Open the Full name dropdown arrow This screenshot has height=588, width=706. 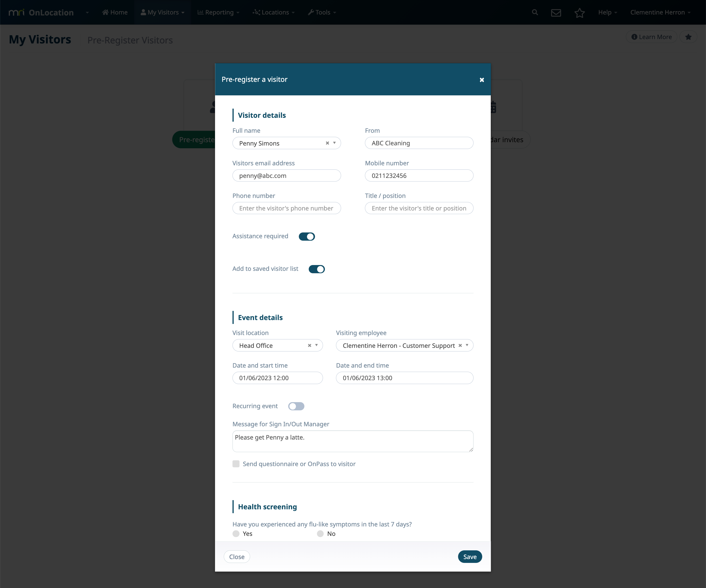coord(334,143)
